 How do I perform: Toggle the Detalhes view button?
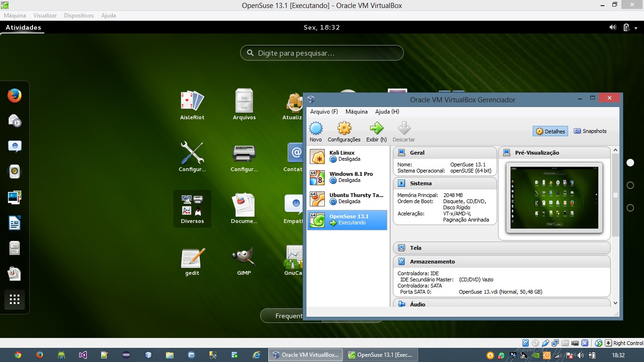click(550, 132)
